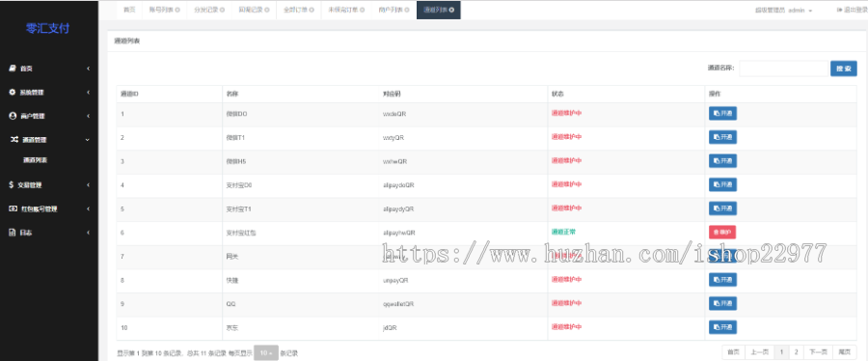Viewport: 868px width, 361px height.
Task: Expand the 系统管理 sidebar chevron
Action: [88, 93]
